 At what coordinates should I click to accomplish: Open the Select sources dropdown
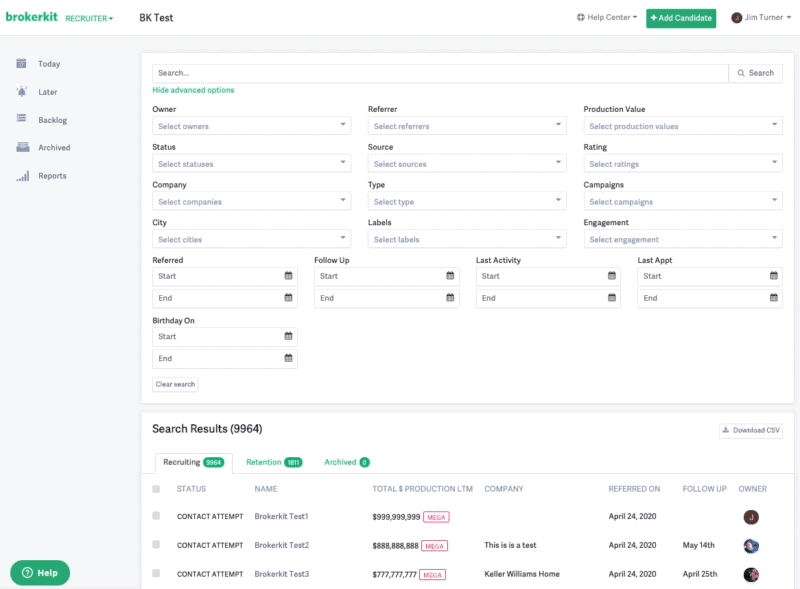tap(467, 163)
